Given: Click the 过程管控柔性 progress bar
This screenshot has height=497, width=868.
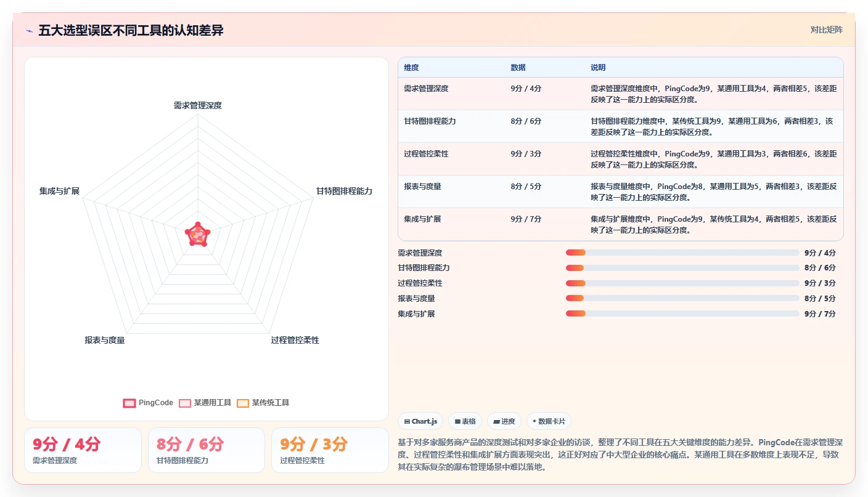Looking at the screenshot, I should (682, 283).
